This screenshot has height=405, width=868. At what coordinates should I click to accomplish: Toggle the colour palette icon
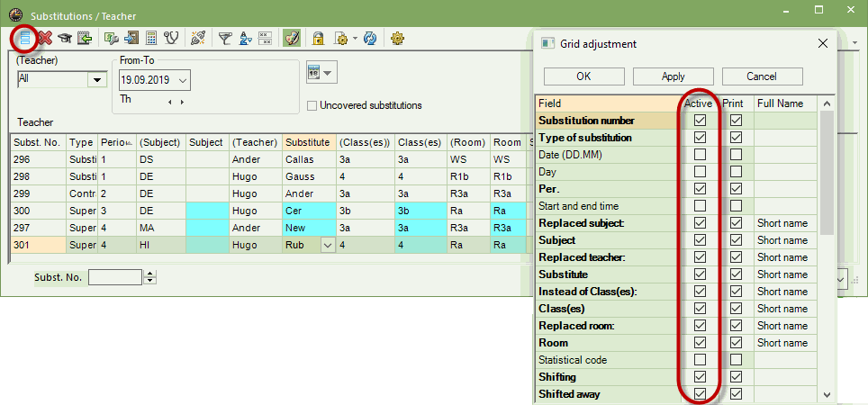pyautogui.click(x=292, y=38)
